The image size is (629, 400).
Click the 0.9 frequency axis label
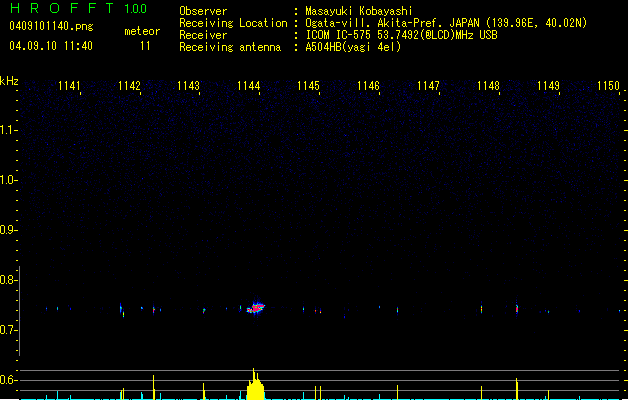[x=8, y=229]
